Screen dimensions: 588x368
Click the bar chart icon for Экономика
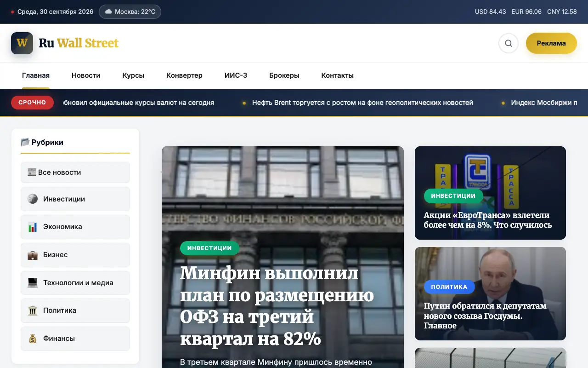33,227
